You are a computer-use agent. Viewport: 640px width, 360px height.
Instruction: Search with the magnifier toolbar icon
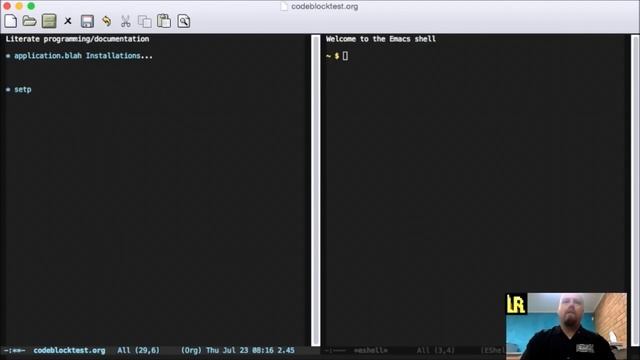(184, 21)
